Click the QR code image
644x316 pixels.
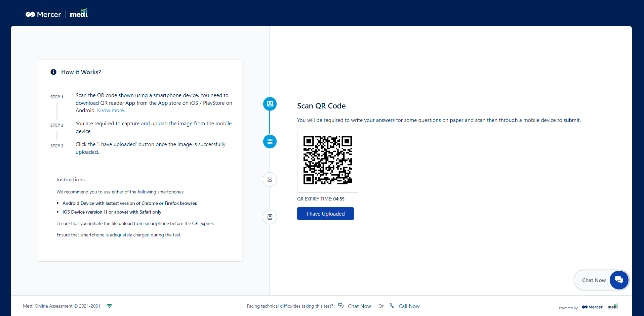point(328,160)
